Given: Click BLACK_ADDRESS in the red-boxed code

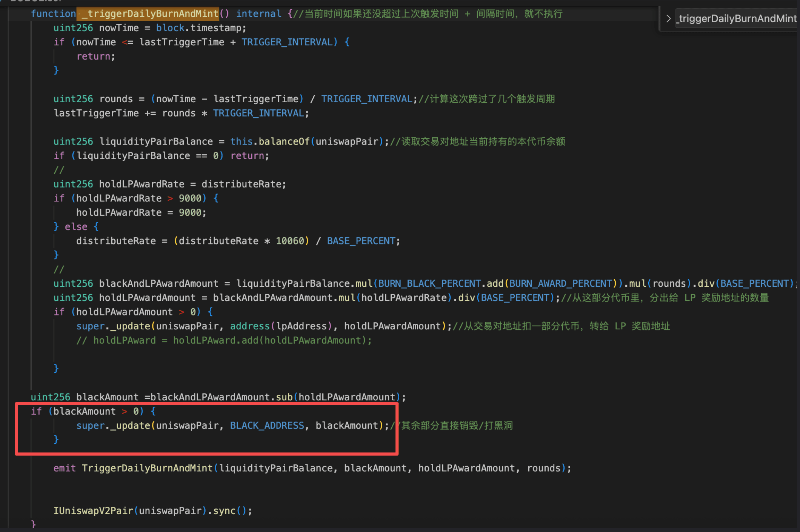Looking at the screenshot, I should pyautogui.click(x=266, y=426).
